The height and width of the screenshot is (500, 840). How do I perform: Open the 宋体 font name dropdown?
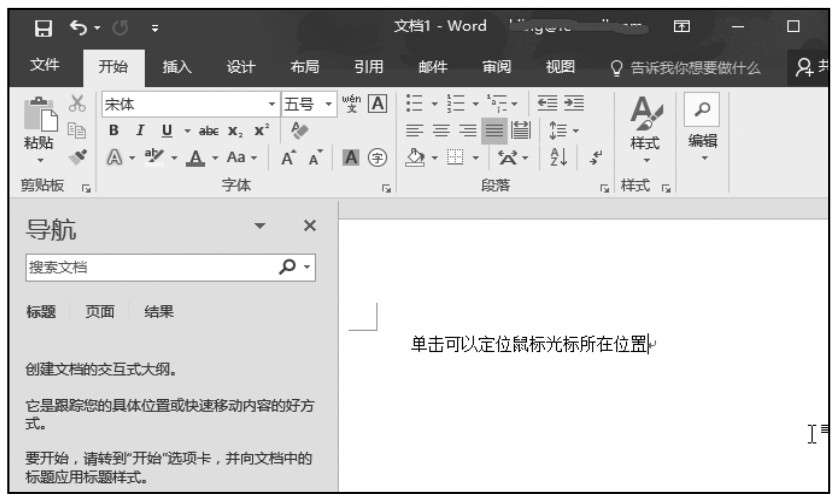pos(272,104)
